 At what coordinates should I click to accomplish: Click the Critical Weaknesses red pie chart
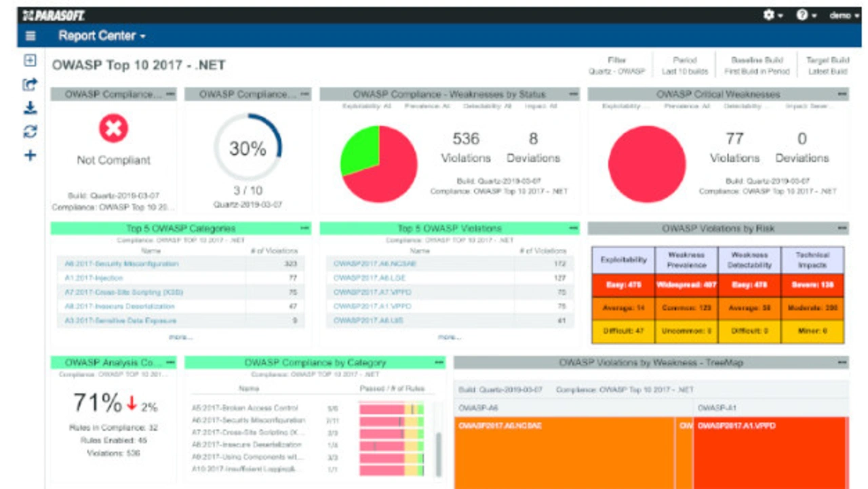[647, 164]
